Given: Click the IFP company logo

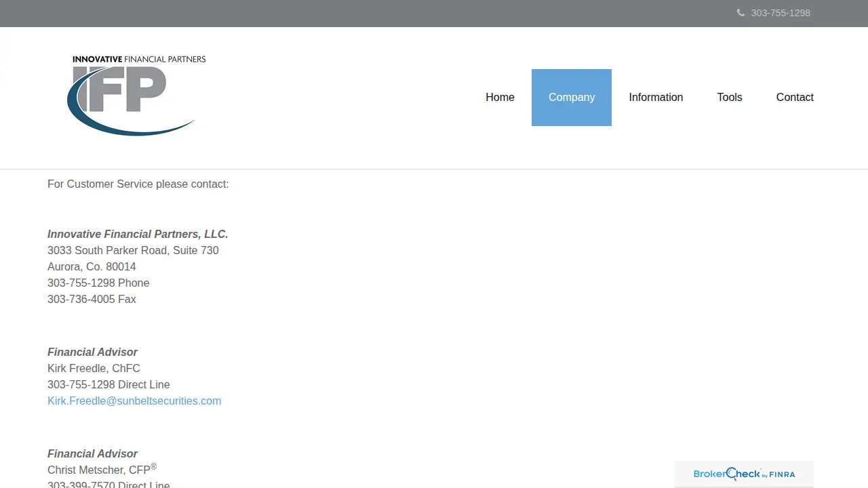Looking at the screenshot, I should [x=136, y=95].
